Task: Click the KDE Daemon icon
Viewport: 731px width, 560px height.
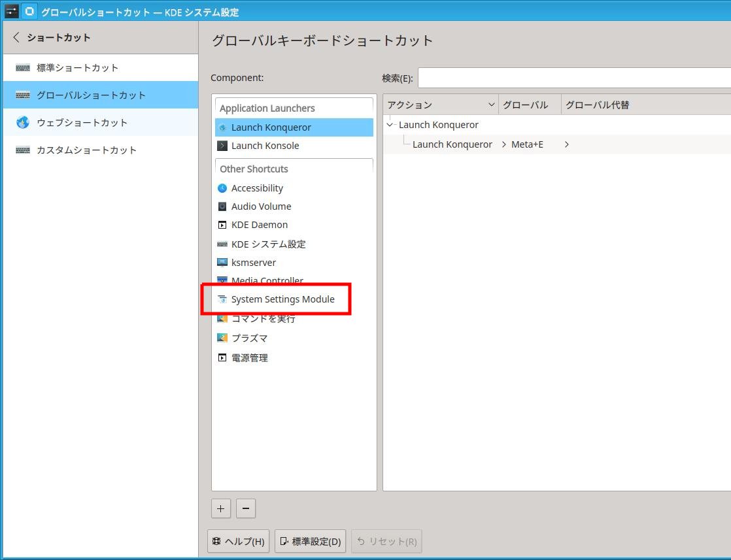Action: [x=222, y=225]
